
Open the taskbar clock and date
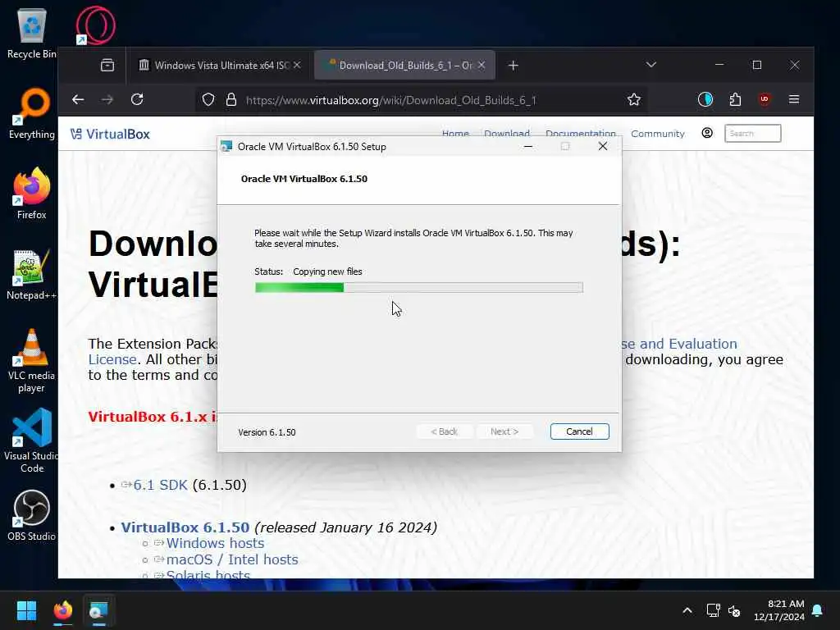click(779, 610)
